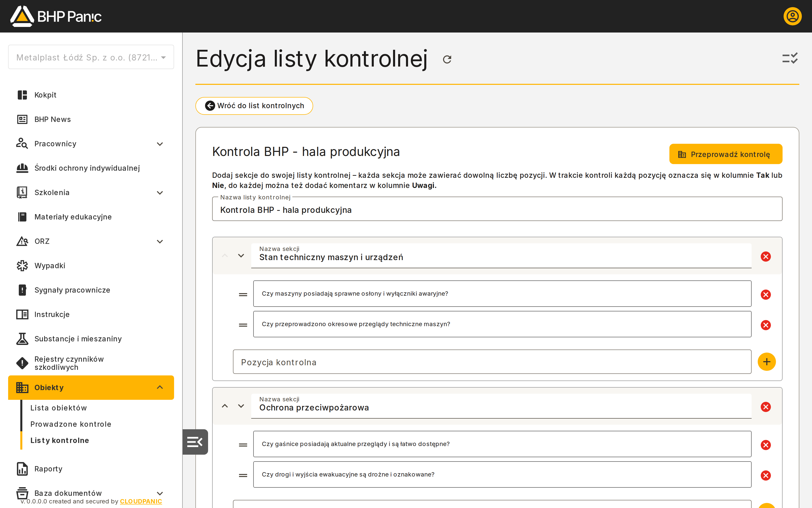Move 'Stan techniczny' section down
The image size is (812, 508).
click(x=241, y=256)
